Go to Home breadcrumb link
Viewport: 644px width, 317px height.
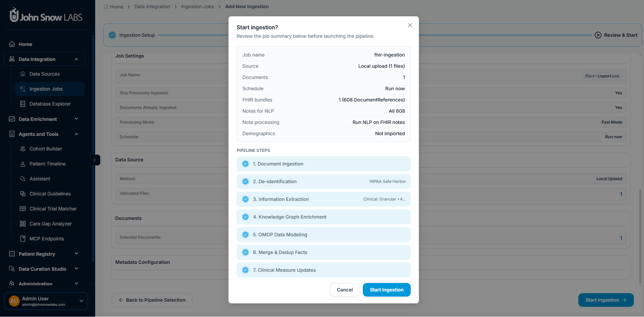pos(117,7)
